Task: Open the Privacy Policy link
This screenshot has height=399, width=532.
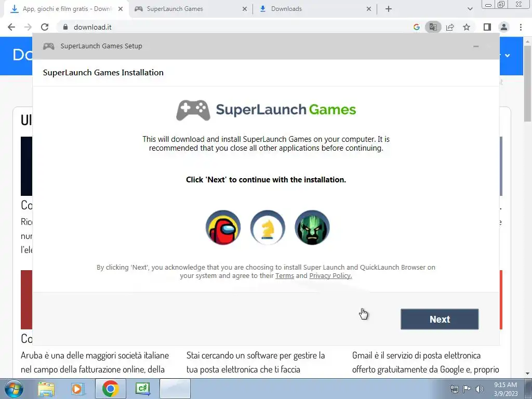Action: 330,275
